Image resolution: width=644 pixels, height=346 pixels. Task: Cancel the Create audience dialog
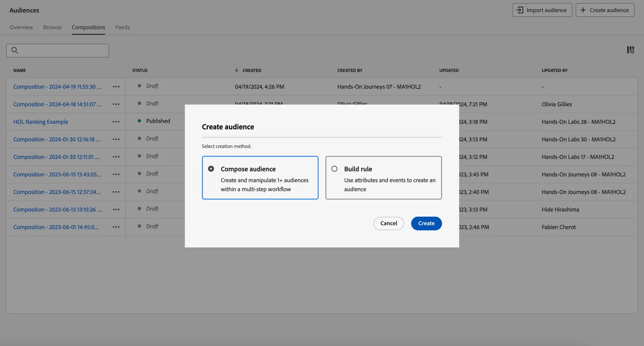click(x=388, y=224)
